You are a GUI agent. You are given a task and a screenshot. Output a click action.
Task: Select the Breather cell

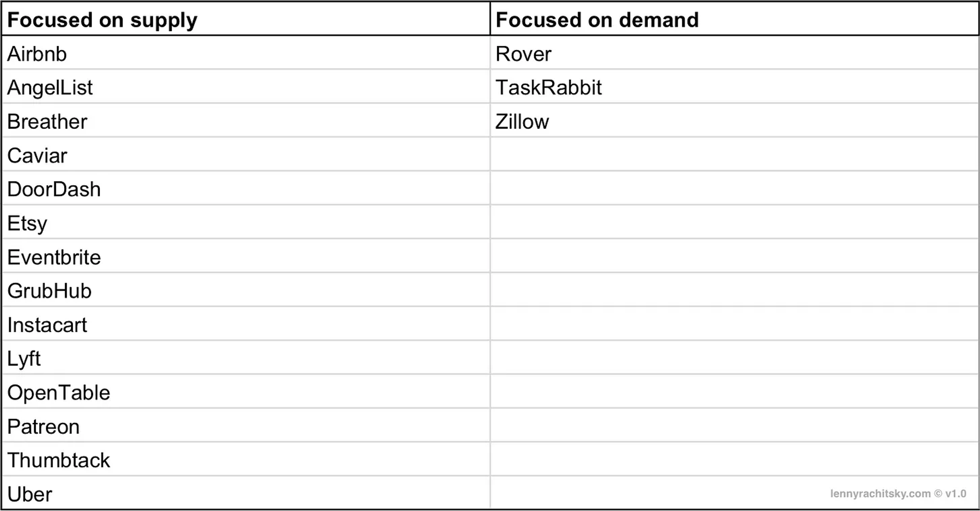tap(246, 120)
